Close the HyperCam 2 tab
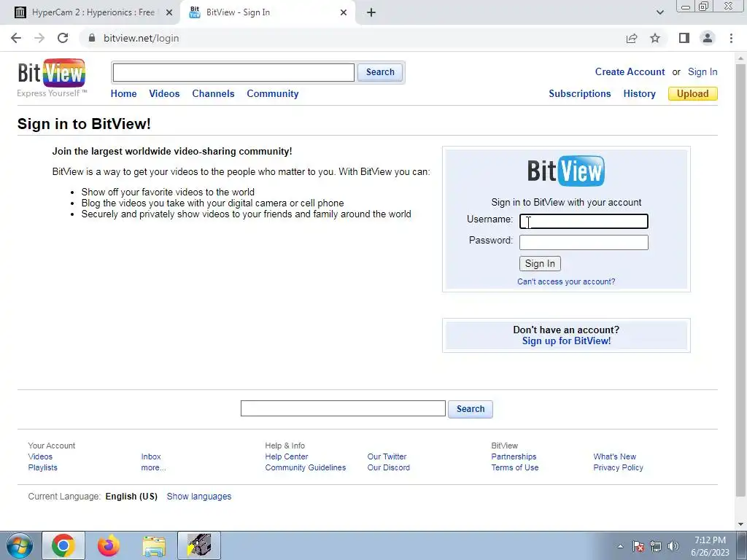Screen dimensions: 747x560 (x=169, y=12)
